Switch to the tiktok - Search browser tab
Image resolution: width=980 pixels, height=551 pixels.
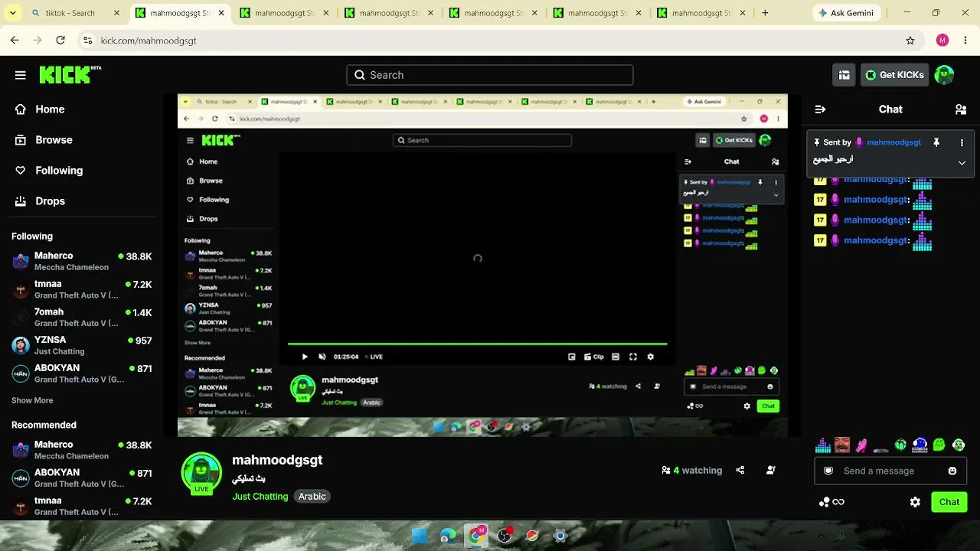pyautogui.click(x=77, y=13)
